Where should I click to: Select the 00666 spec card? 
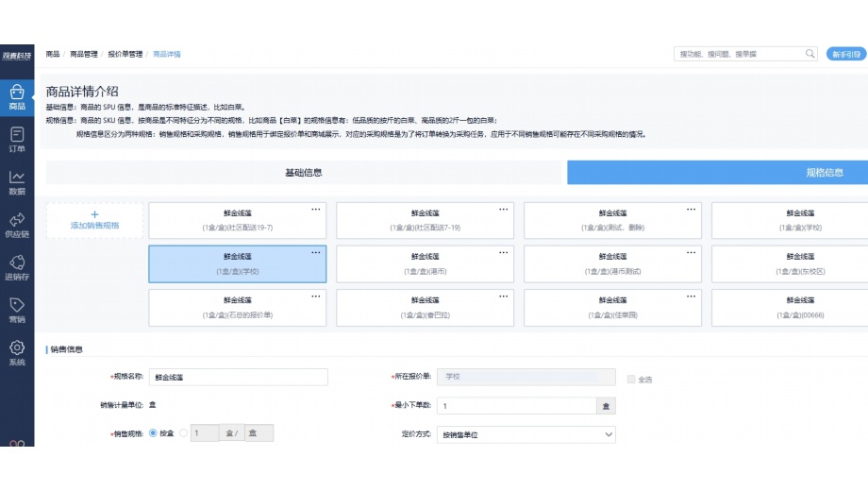pyautogui.click(x=790, y=308)
